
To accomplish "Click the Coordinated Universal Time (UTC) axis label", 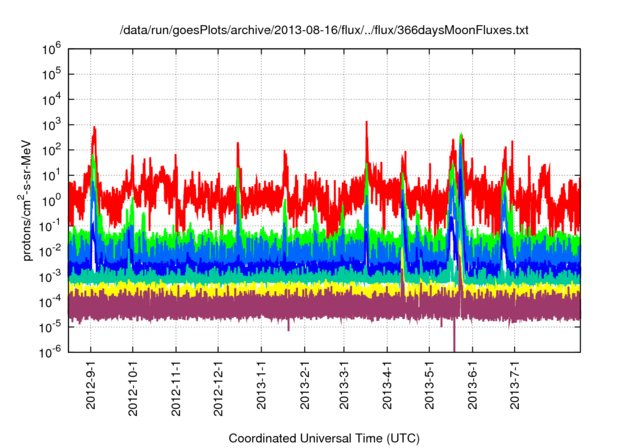I will [x=325, y=438].
